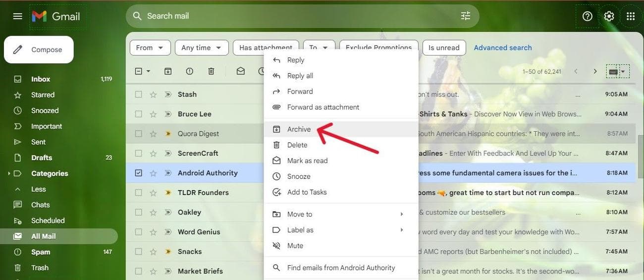Click the Delete trash icon in the toolbar
The image size is (644, 280).
211,71
